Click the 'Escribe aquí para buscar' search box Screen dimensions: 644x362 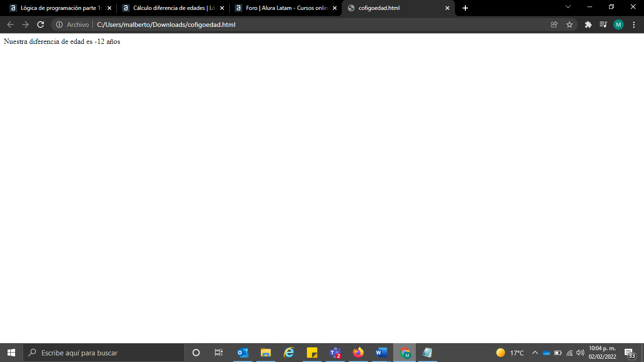click(x=104, y=353)
